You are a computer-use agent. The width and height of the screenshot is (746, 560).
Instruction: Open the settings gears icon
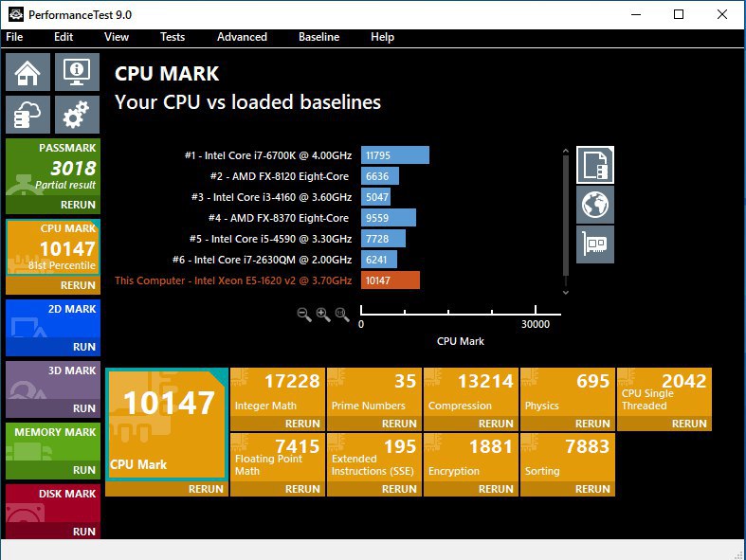pyautogui.click(x=77, y=115)
